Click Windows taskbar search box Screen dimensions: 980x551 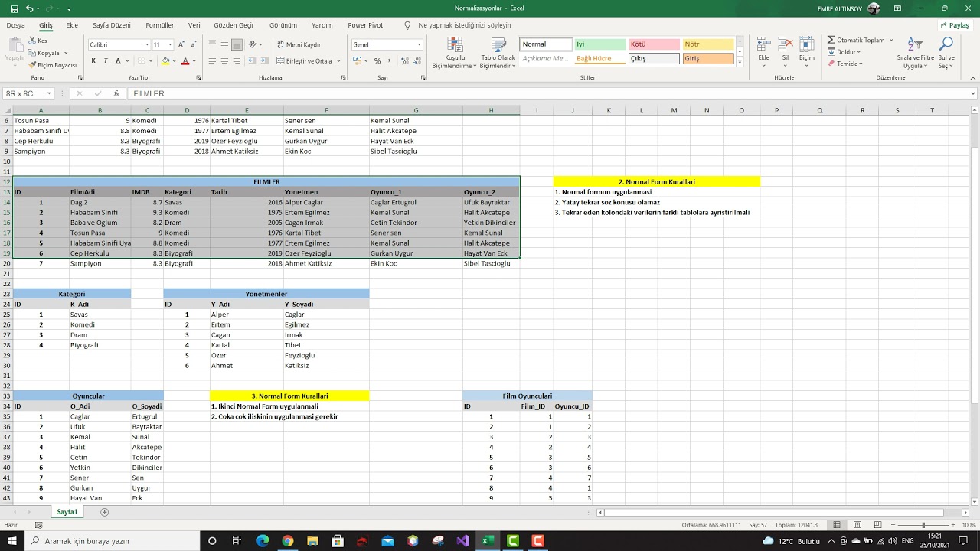tap(113, 541)
